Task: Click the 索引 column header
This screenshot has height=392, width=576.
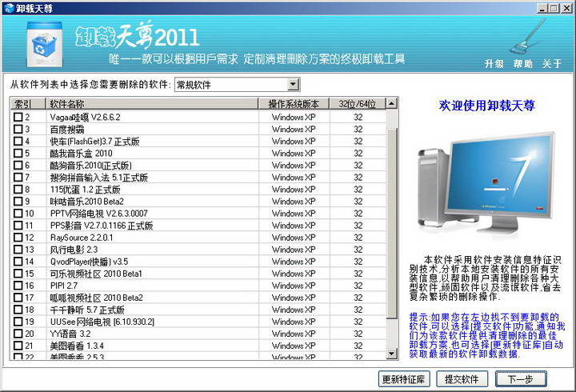Action: (28, 104)
